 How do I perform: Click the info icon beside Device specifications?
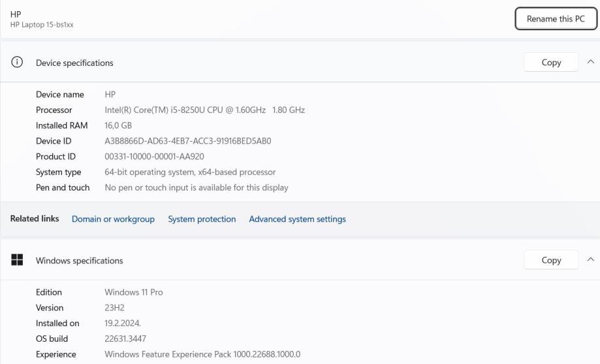(x=17, y=63)
